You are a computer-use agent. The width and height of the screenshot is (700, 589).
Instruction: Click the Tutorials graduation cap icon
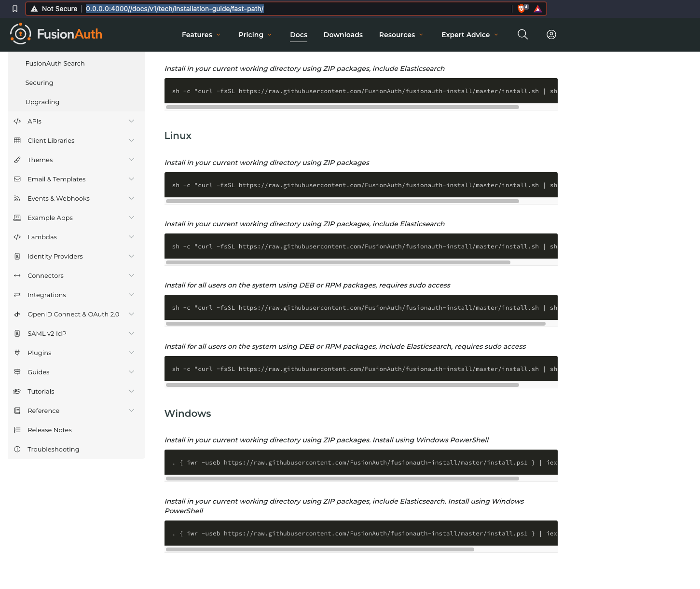pos(17,391)
